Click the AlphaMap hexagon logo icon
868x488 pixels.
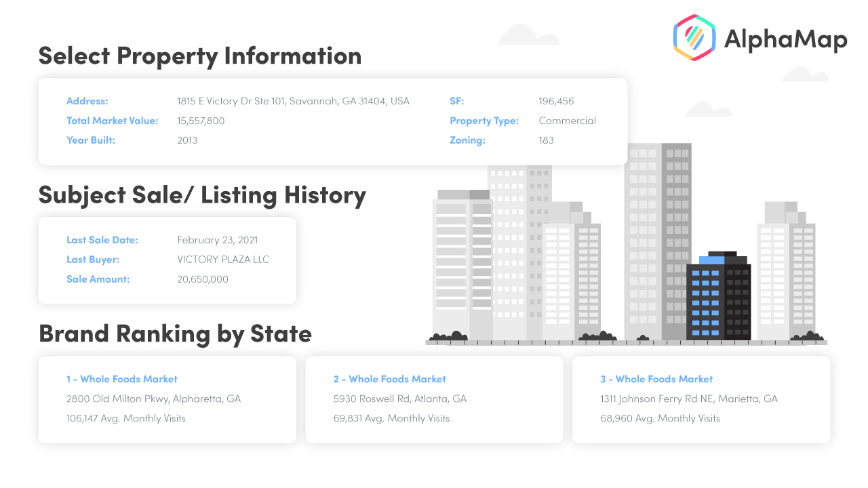[x=693, y=37]
